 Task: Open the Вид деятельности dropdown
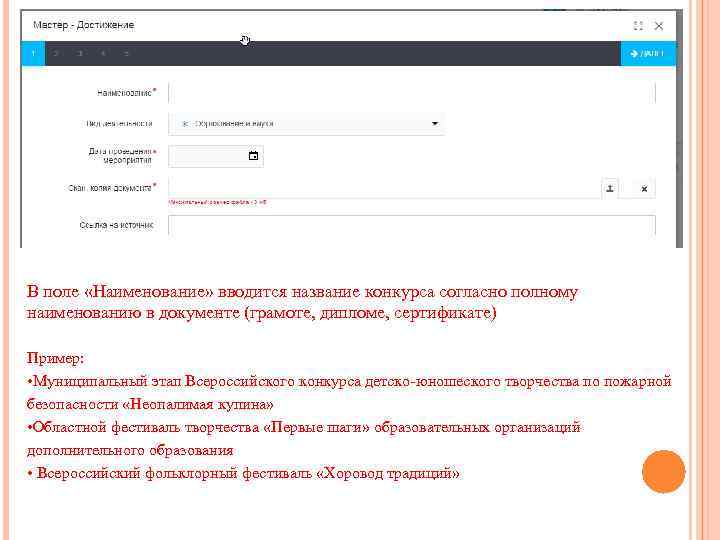(306, 124)
